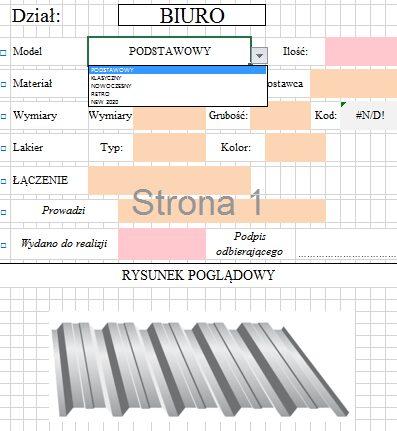Pick NOWOCZESNY from the model list

click(178, 86)
